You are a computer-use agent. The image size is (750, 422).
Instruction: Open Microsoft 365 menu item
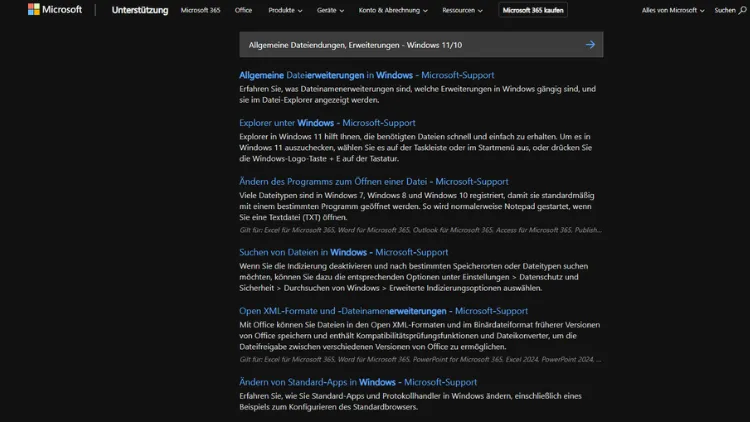[x=200, y=10]
